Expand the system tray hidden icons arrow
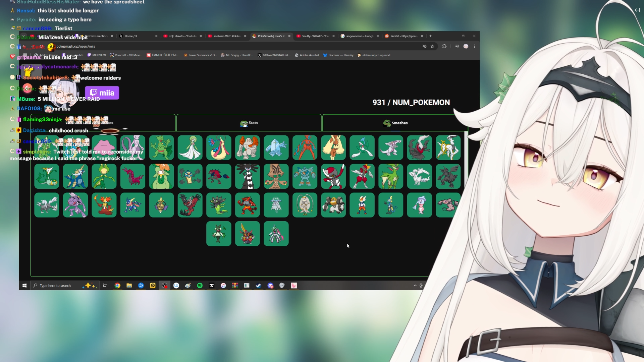Screen dimensions: 644x362 (415, 286)
